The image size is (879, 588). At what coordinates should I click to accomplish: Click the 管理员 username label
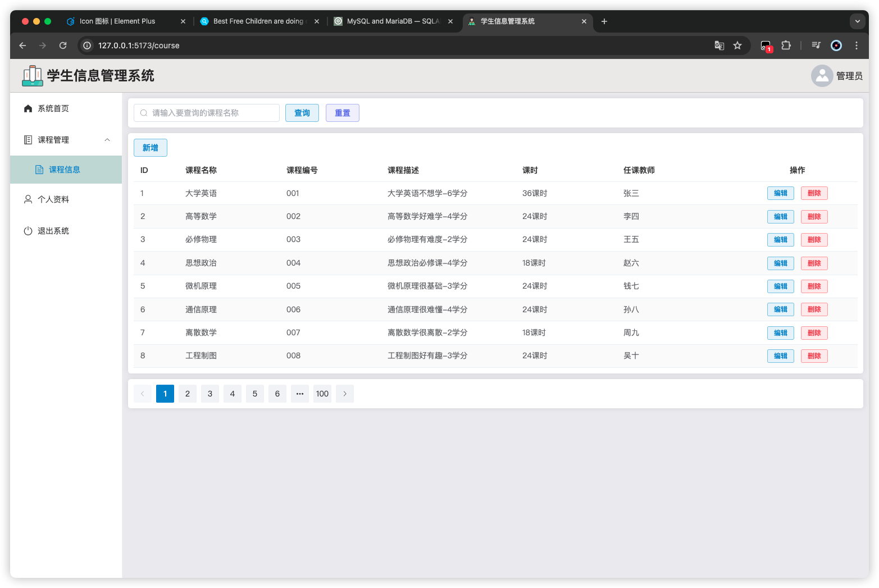click(x=849, y=76)
